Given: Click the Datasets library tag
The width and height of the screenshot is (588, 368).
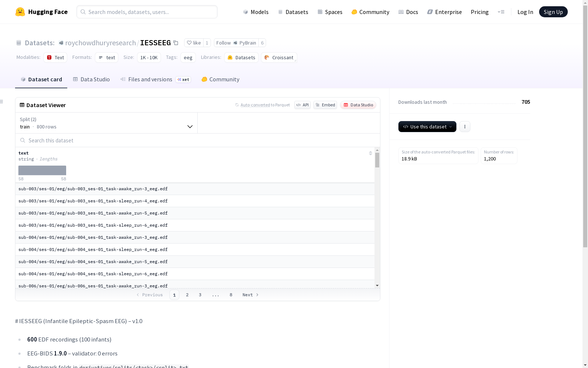Looking at the screenshot, I should (x=241, y=57).
